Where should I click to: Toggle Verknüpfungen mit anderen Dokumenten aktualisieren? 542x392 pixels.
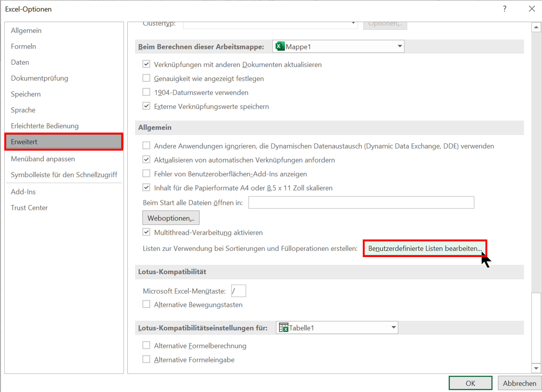(x=146, y=64)
